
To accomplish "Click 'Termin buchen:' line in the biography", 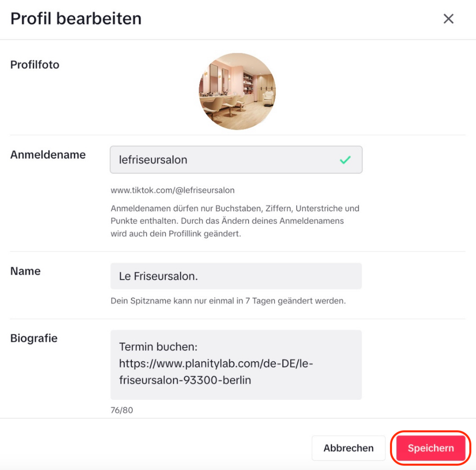I will pos(158,347).
